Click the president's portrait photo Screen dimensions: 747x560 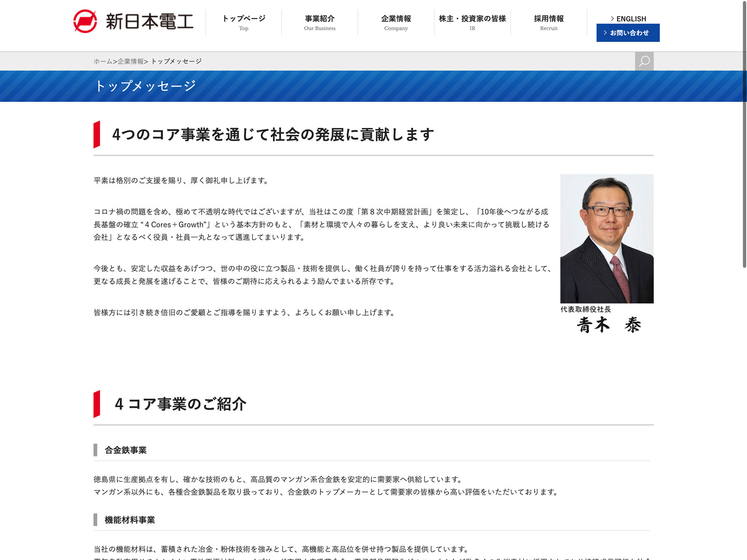pyautogui.click(x=606, y=238)
